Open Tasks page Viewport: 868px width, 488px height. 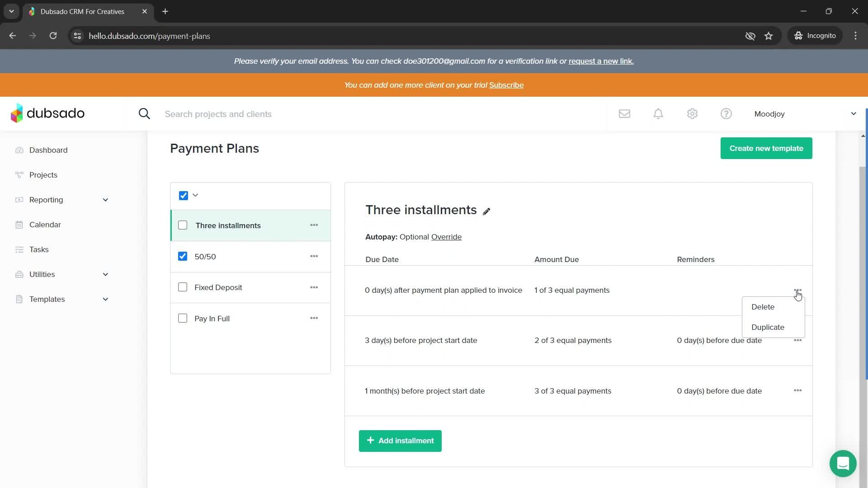(39, 249)
